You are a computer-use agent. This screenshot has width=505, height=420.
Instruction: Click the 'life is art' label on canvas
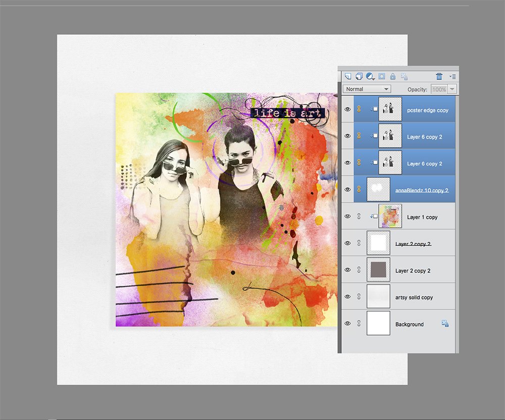[x=287, y=113]
